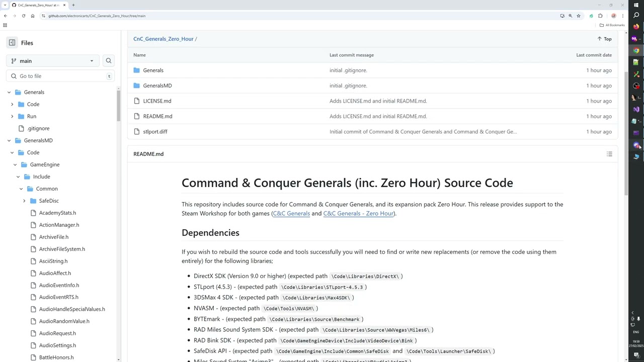Open AudioEventInfo.h in the file tree
Viewport: 644px width, 362px height.
coord(59,285)
